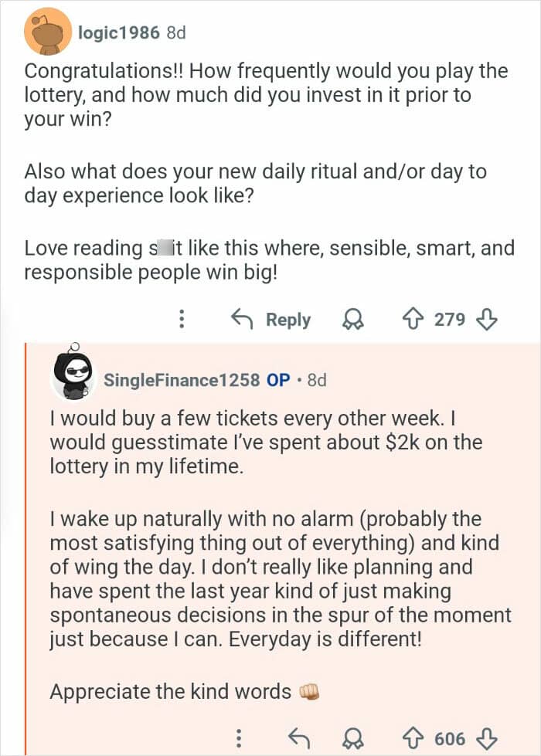Open the logic1986 profile username link
Screen dimensions: 541x756
[x=119, y=32]
